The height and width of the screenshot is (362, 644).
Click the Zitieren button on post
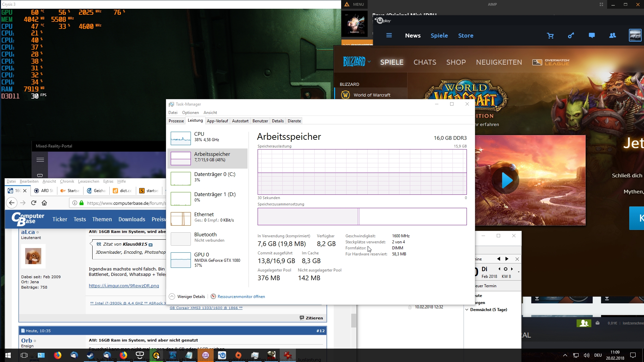[x=311, y=318]
